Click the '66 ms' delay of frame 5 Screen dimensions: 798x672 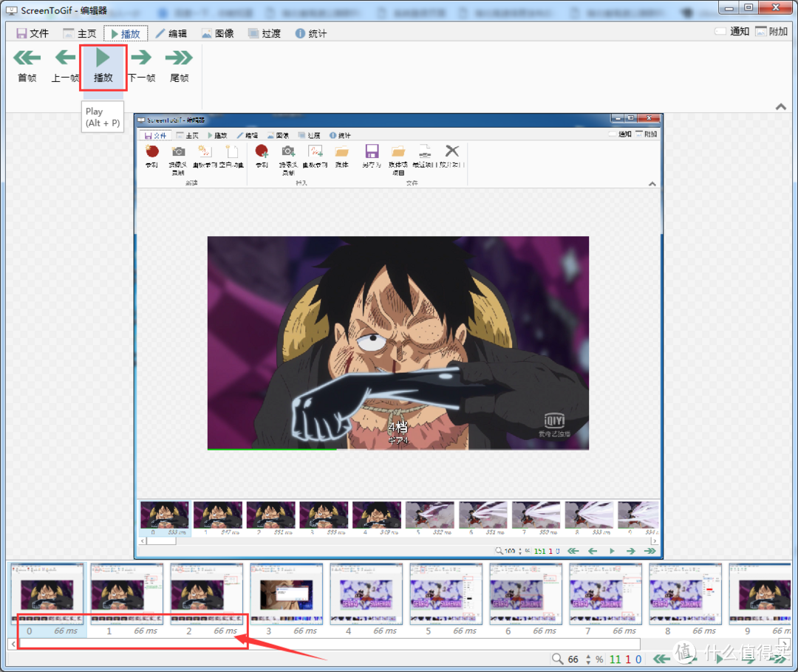point(465,631)
